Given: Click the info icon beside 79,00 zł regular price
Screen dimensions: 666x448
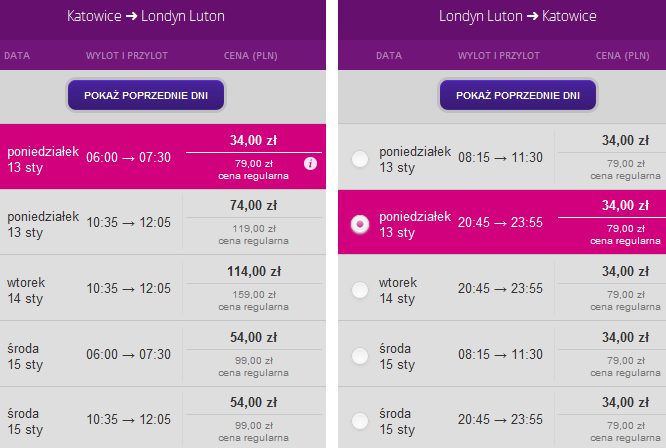Looking at the screenshot, I should (x=310, y=163).
